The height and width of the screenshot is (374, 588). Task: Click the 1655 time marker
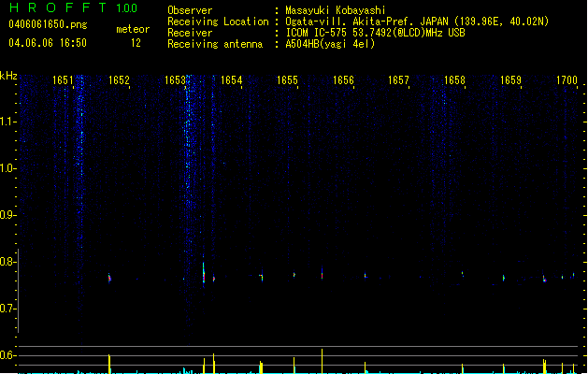click(287, 80)
